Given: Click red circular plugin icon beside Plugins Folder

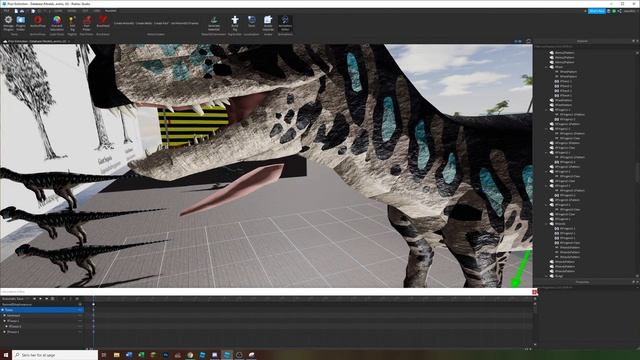Looking at the screenshot, I should coord(38,21).
